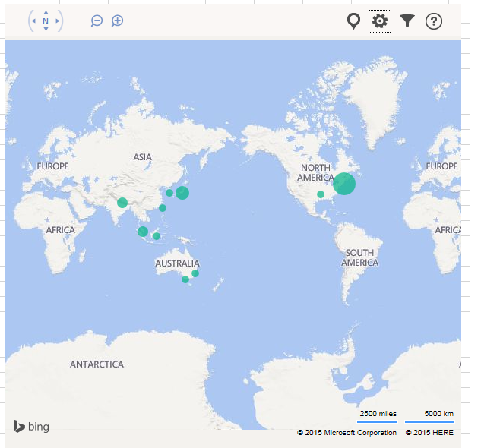481x448 pixels.
Task: Reset map orientation with N button
Action: (46, 21)
